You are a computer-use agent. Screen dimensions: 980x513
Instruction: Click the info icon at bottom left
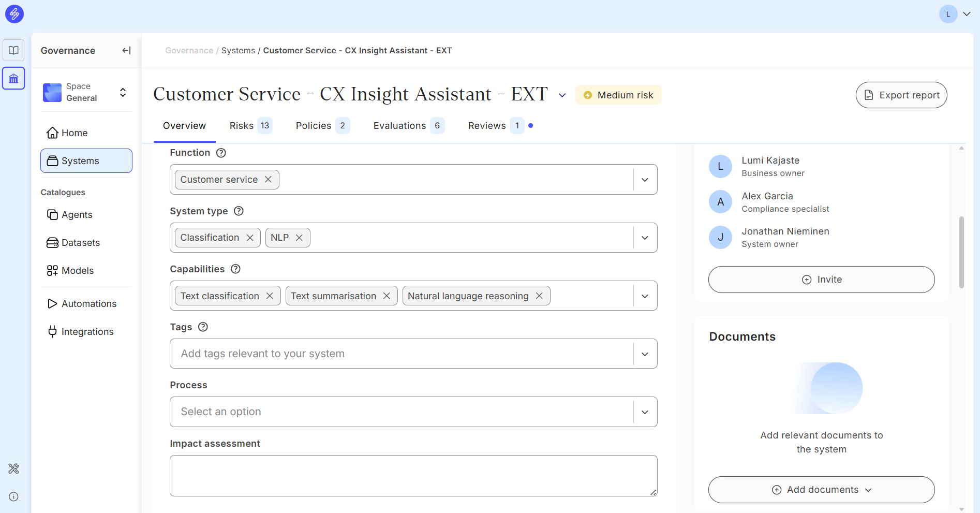click(13, 496)
